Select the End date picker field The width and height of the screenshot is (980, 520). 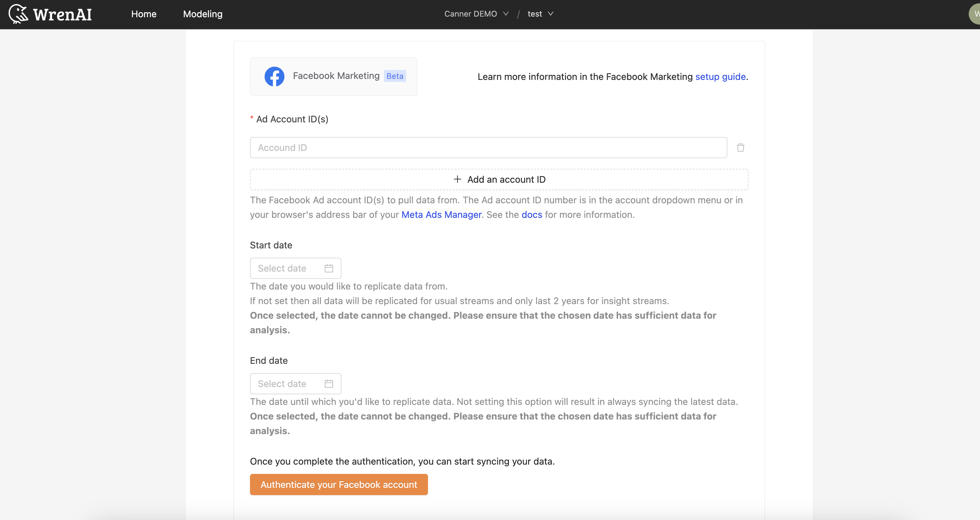(x=294, y=383)
